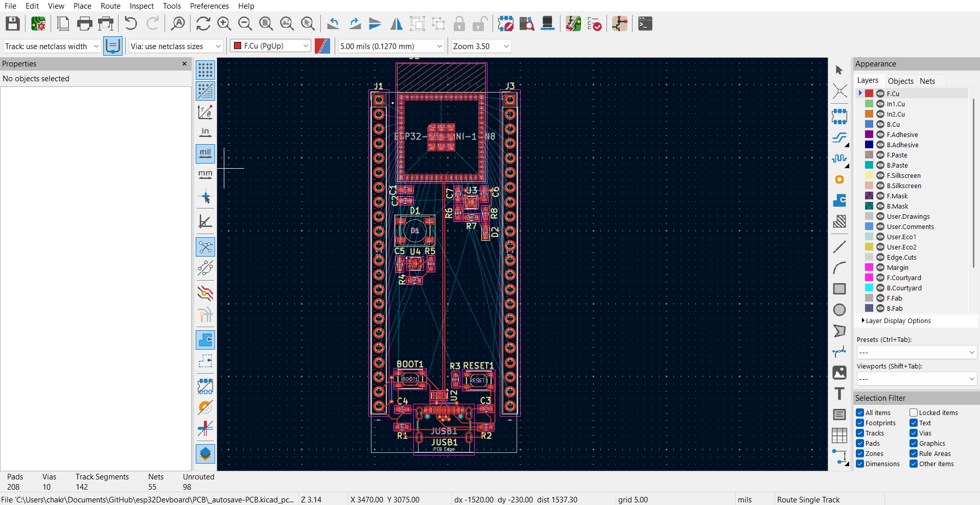This screenshot has height=505, width=980.
Task: Click the F.Silkscreen color swatch
Action: [x=869, y=175]
